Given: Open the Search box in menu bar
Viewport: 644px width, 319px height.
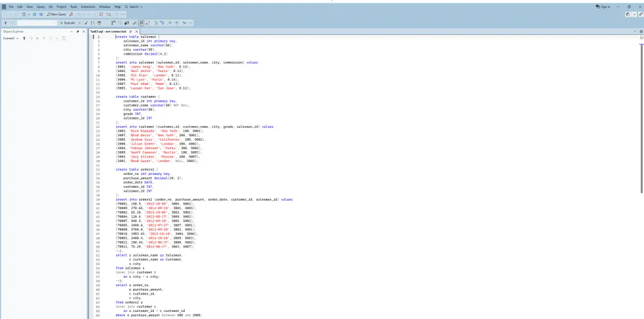Looking at the screenshot, I should (x=134, y=7).
